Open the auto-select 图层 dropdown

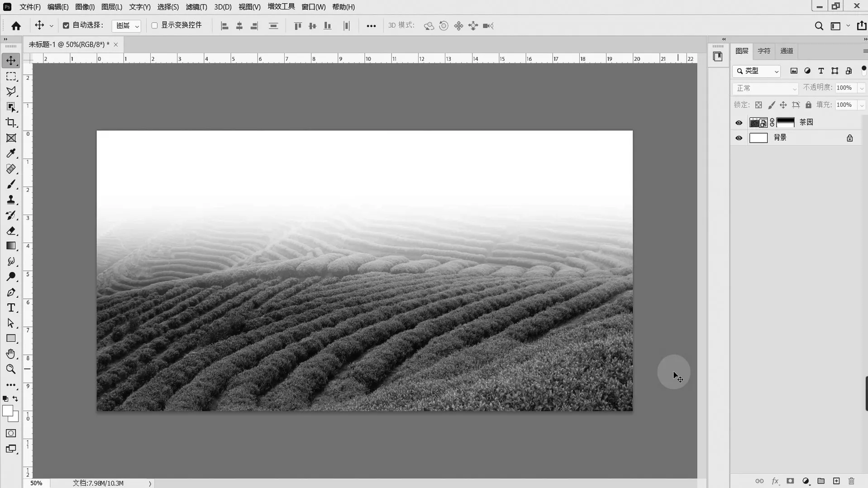tap(126, 26)
